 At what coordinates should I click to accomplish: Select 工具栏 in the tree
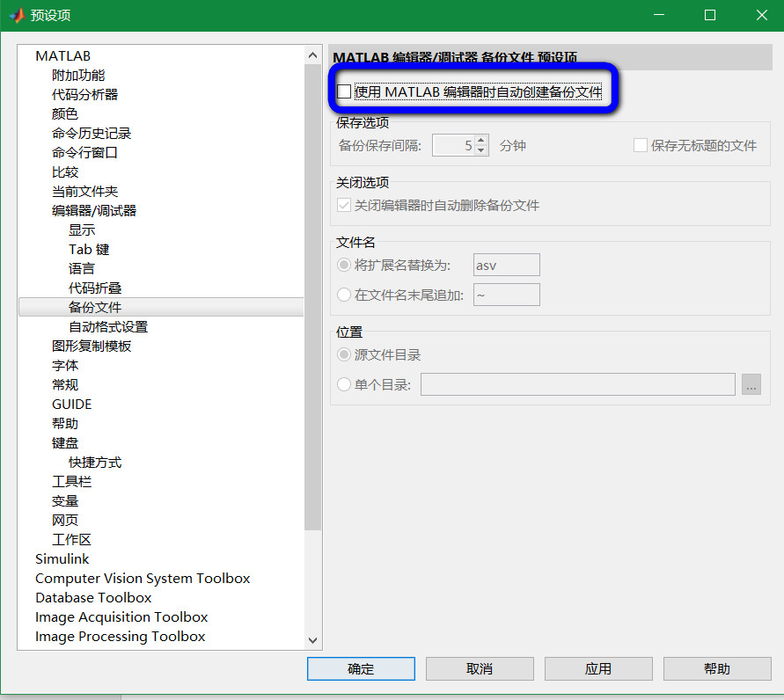tap(72, 482)
